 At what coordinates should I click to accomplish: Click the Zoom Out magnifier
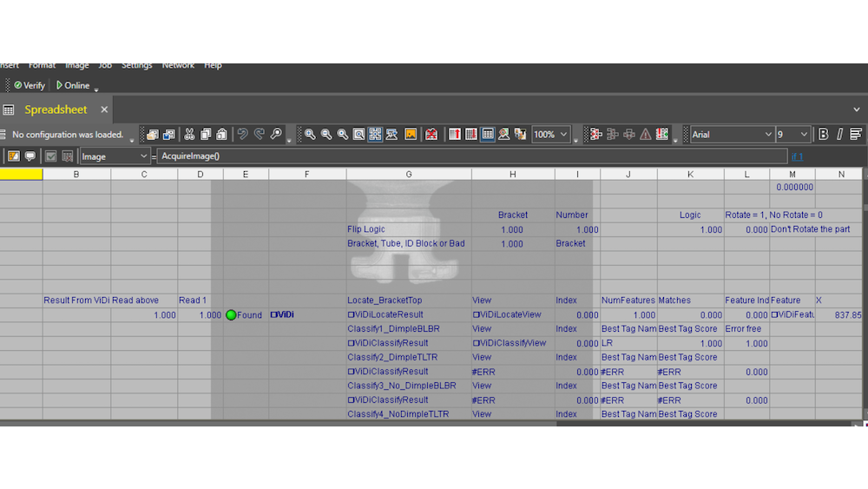pos(326,135)
